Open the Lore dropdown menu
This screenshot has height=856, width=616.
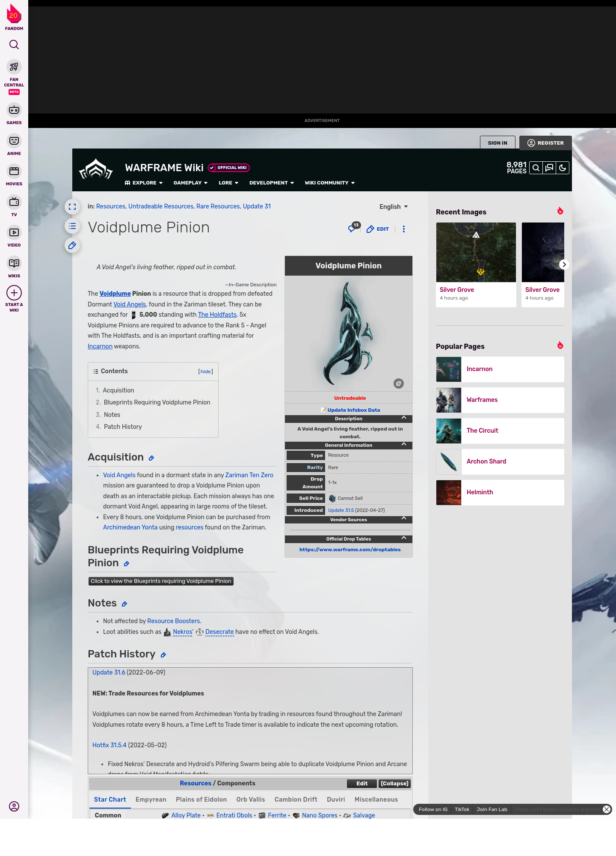click(x=228, y=183)
